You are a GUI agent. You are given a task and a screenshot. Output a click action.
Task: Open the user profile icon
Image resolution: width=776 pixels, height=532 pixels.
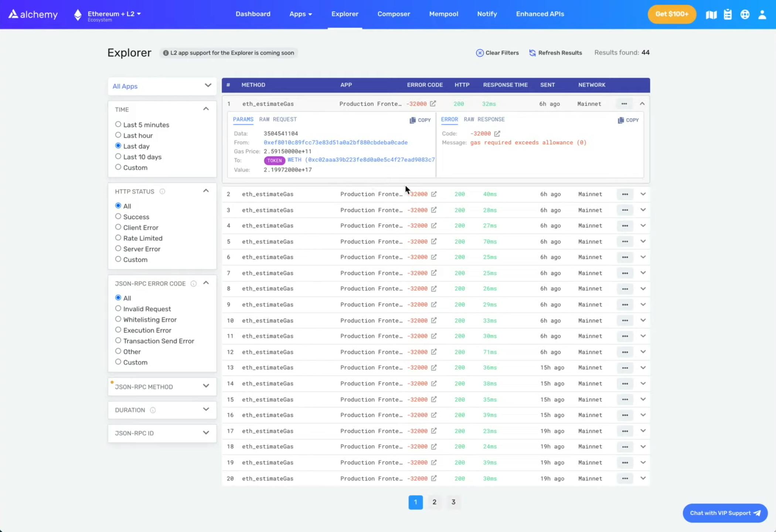[x=762, y=14]
